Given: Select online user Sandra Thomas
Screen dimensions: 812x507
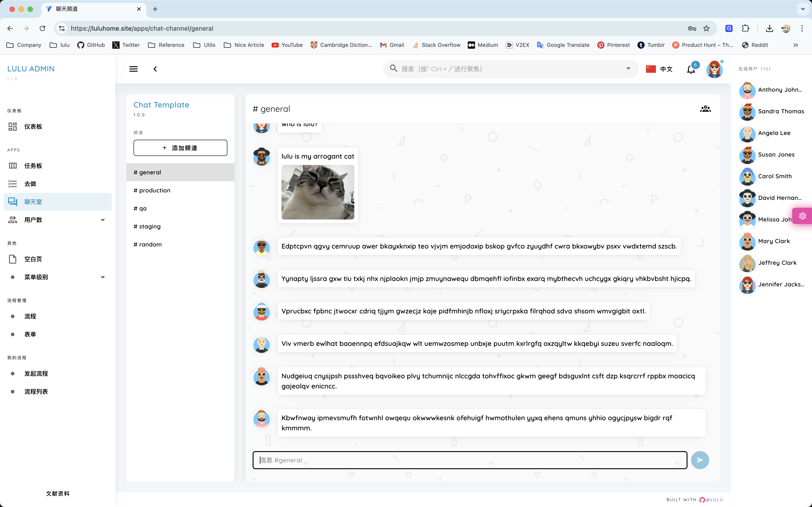Looking at the screenshot, I should click(x=780, y=111).
